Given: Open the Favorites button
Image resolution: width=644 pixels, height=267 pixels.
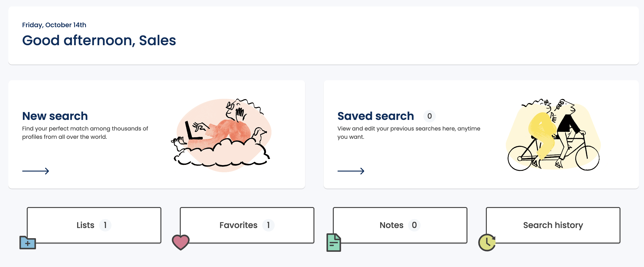Looking at the screenshot, I should pyautogui.click(x=247, y=225).
